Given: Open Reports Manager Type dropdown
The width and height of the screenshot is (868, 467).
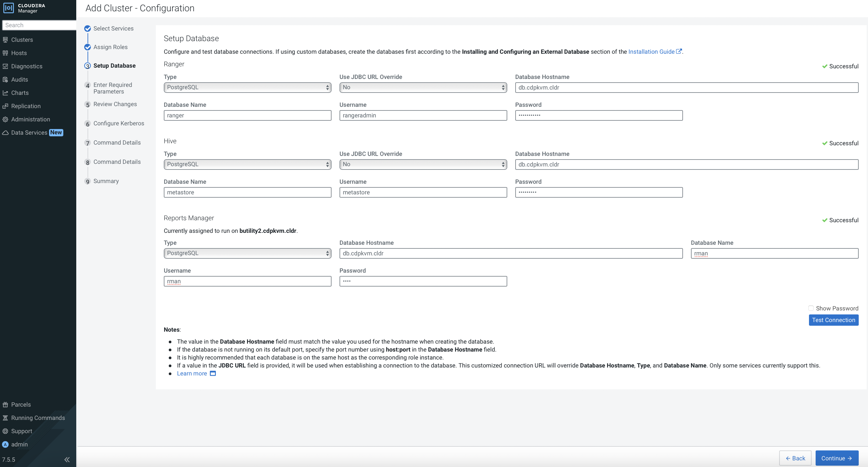Looking at the screenshot, I should [x=247, y=253].
